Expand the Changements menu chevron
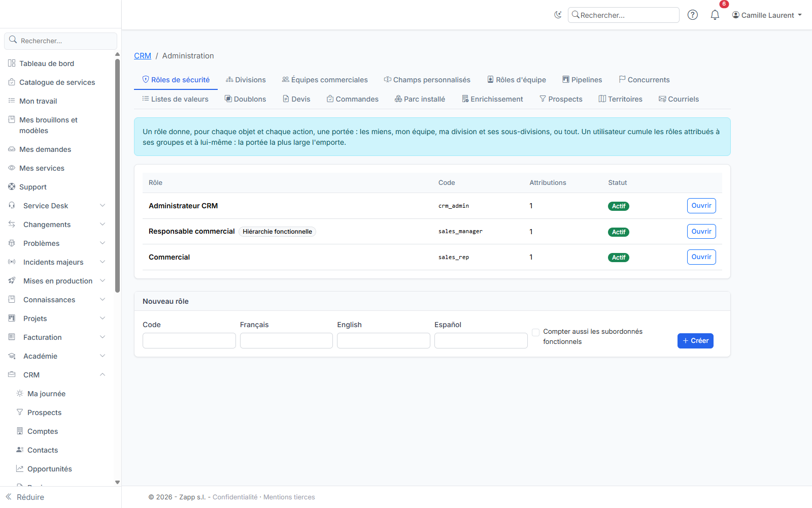This screenshot has width=812, height=508. [x=103, y=224]
